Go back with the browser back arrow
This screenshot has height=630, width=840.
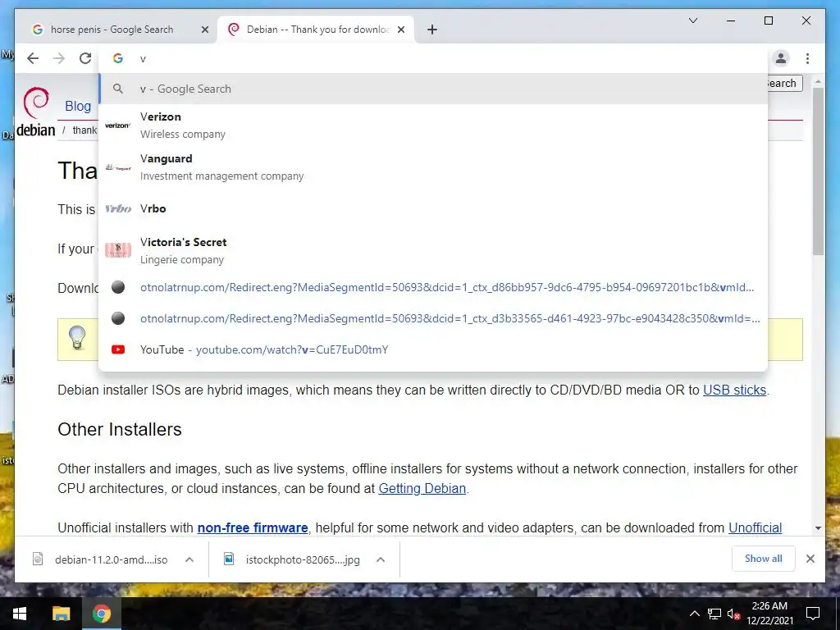[x=33, y=58]
